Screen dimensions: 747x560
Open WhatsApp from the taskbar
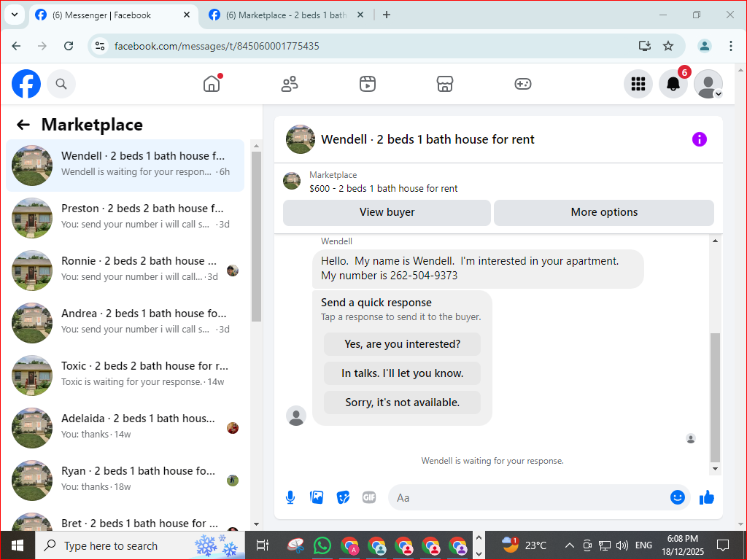pyautogui.click(x=322, y=545)
